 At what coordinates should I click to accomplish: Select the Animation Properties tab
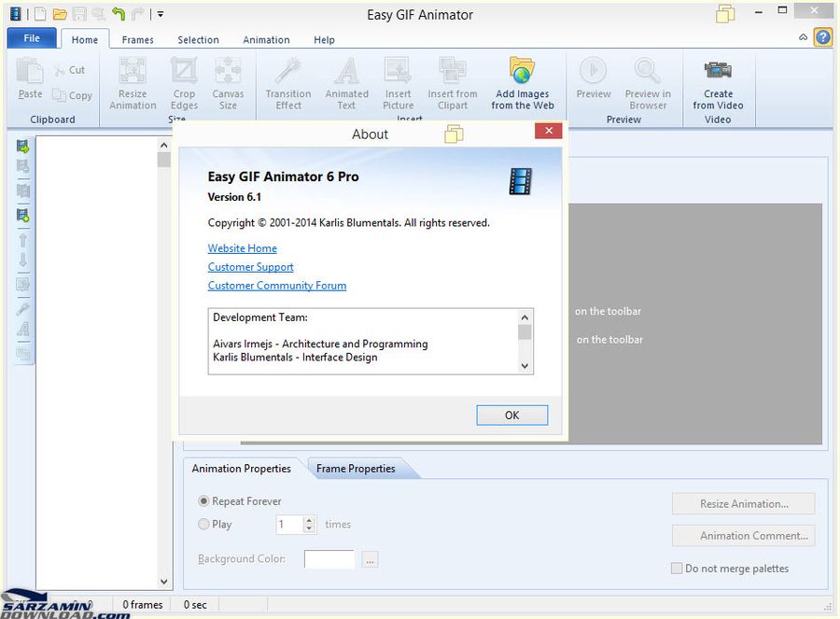click(242, 469)
